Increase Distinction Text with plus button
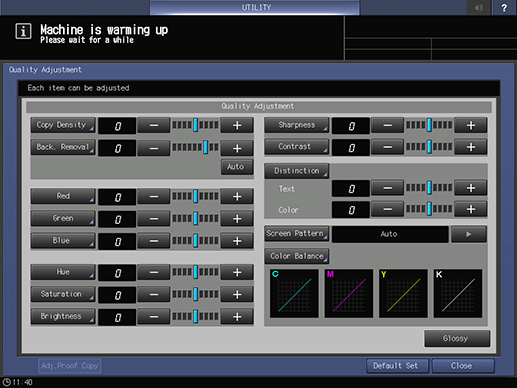The width and height of the screenshot is (517, 388). 471,188
